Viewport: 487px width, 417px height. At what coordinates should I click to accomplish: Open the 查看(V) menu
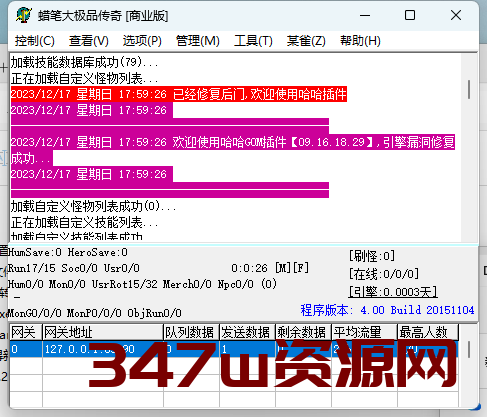click(89, 41)
